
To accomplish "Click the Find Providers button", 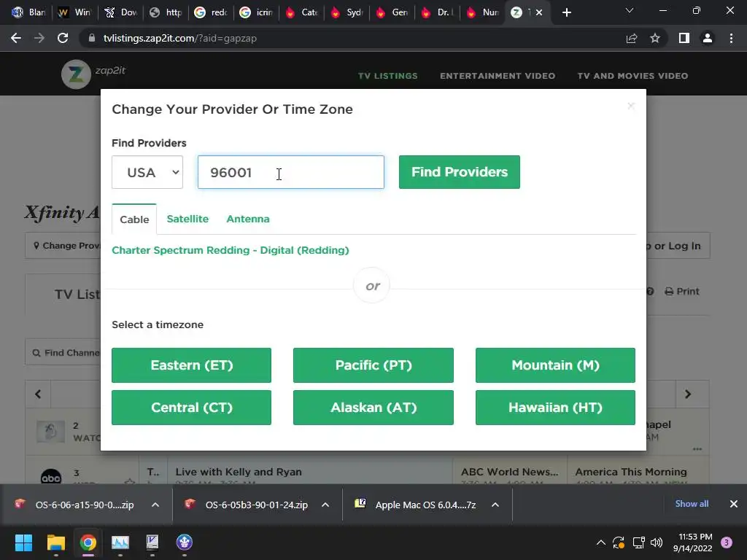I will [x=460, y=172].
